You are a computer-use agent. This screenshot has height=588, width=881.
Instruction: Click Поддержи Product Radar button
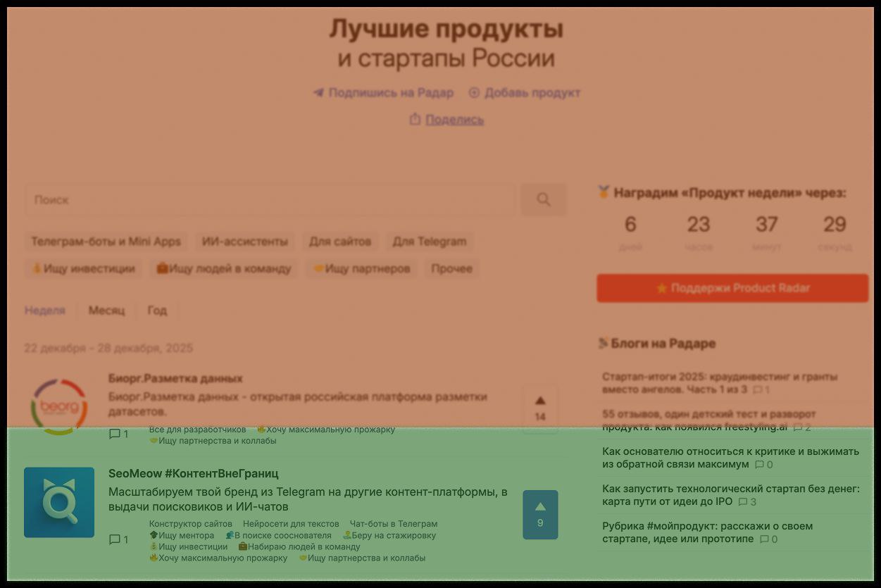tap(732, 288)
